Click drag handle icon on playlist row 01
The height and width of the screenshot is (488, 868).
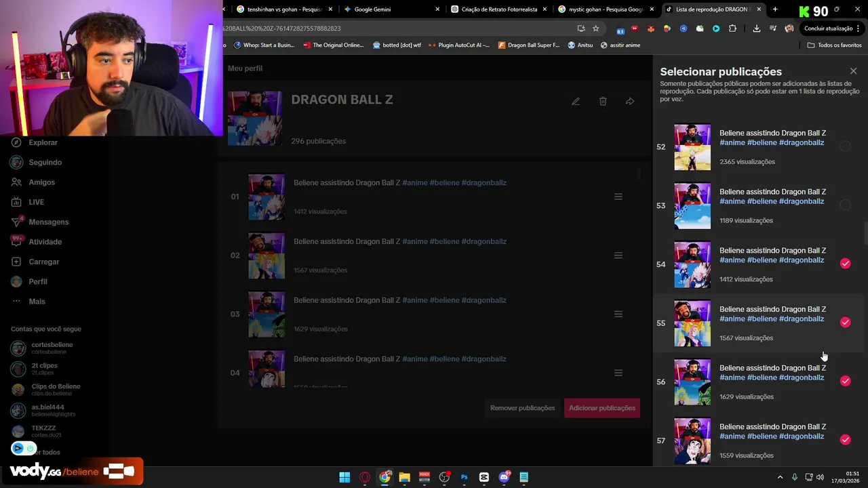[x=618, y=197]
